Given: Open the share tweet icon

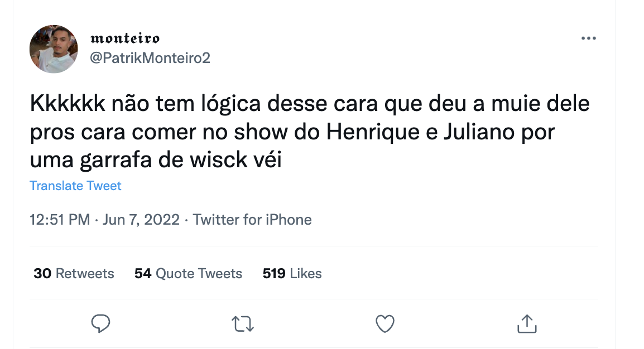Looking at the screenshot, I should pyautogui.click(x=527, y=323).
